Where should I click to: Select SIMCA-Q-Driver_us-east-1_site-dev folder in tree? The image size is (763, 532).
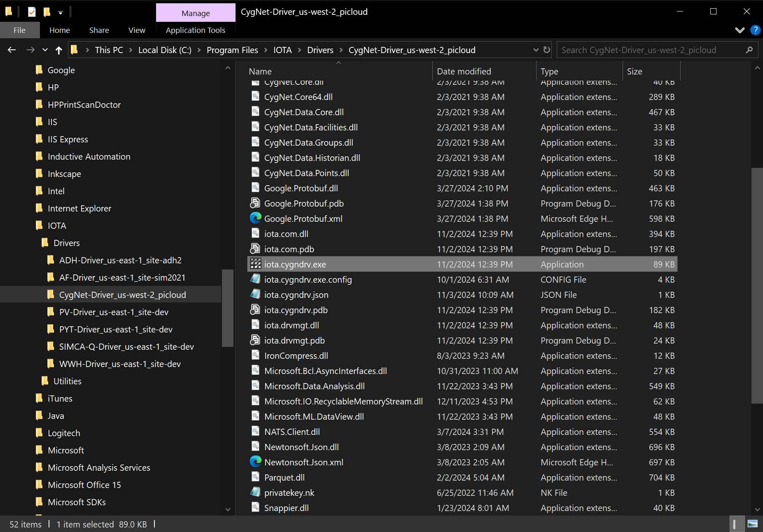point(126,346)
